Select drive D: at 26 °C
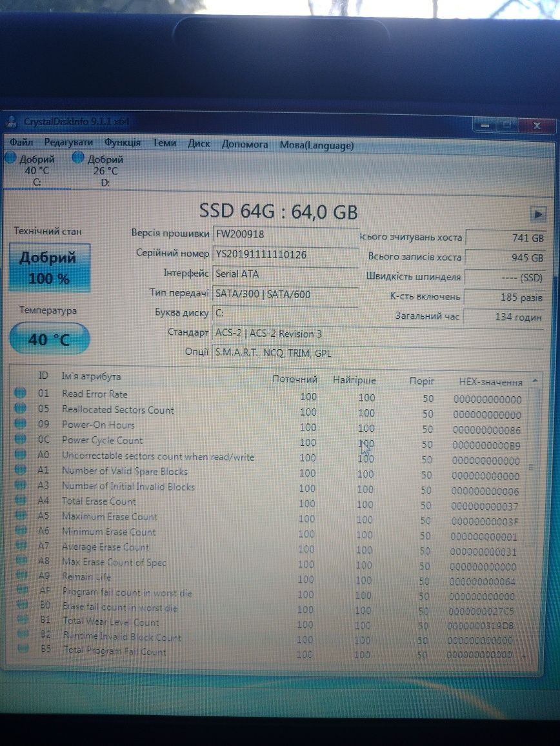Viewport: 560px width, 746px height. [105, 171]
